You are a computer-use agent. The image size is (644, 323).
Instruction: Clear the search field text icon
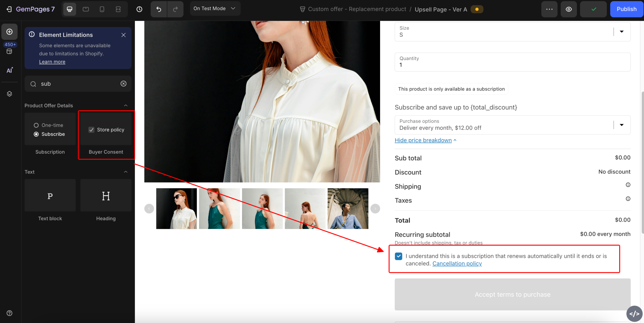(123, 84)
